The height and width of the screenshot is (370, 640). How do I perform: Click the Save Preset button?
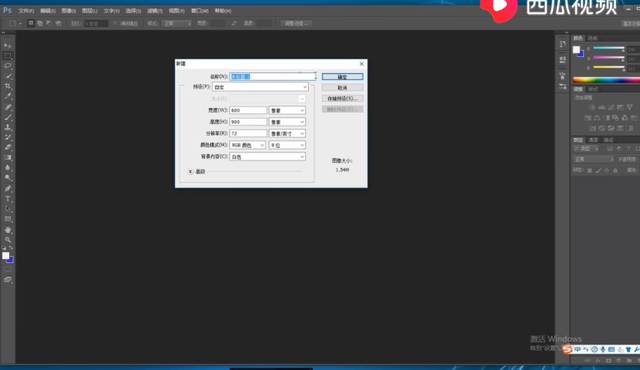coord(342,98)
